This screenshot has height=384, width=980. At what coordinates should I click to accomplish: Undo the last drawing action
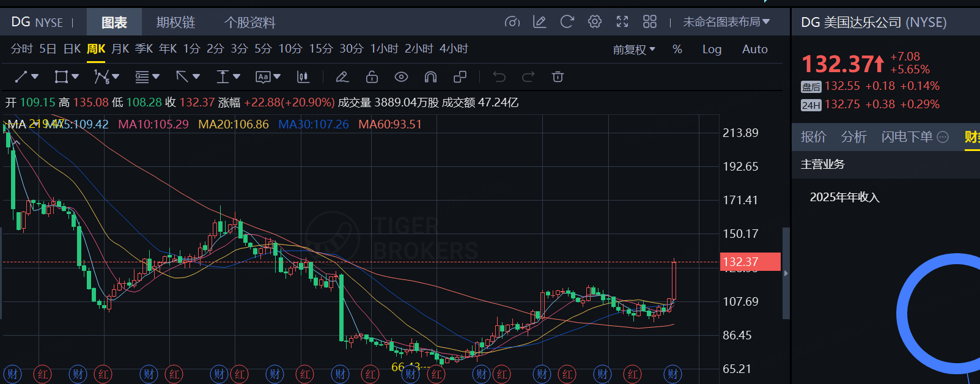[499, 77]
